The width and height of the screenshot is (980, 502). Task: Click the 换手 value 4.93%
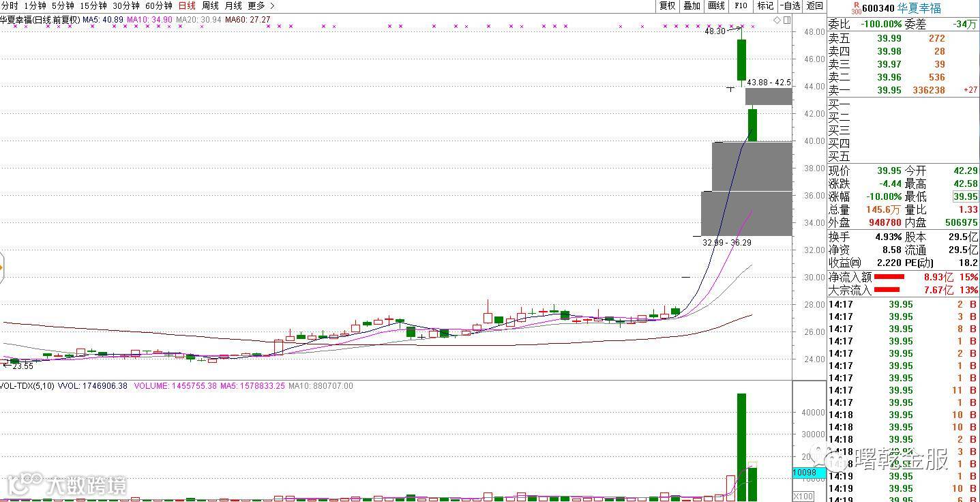[x=889, y=237]
